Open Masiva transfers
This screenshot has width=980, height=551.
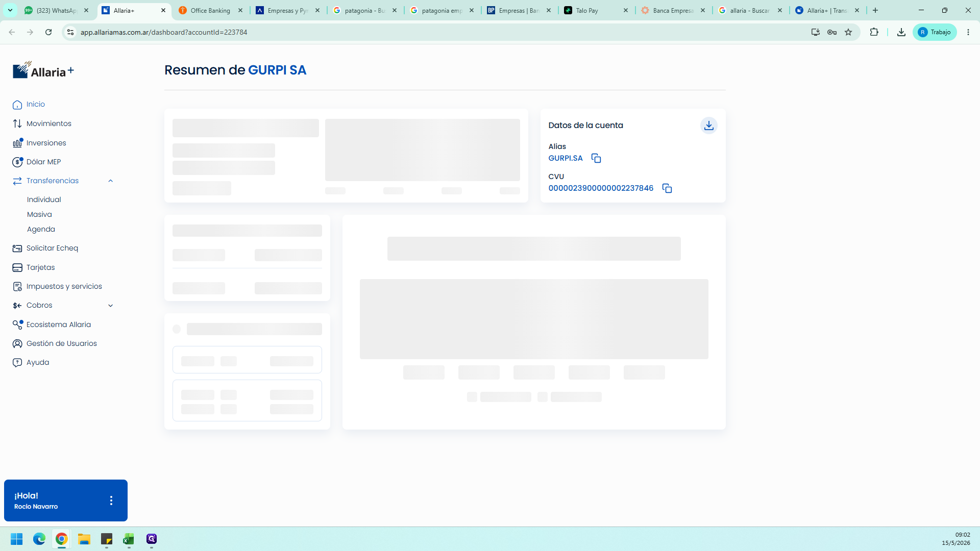point(39,214)
